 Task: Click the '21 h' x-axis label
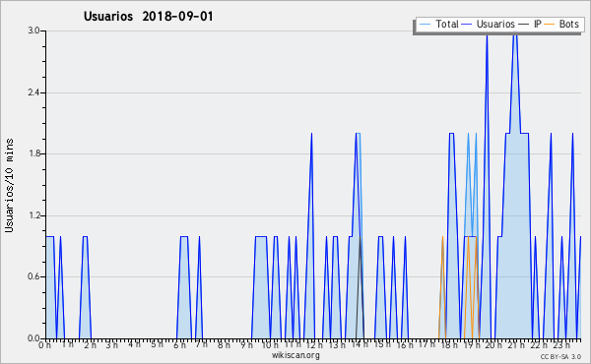point(515,345)
